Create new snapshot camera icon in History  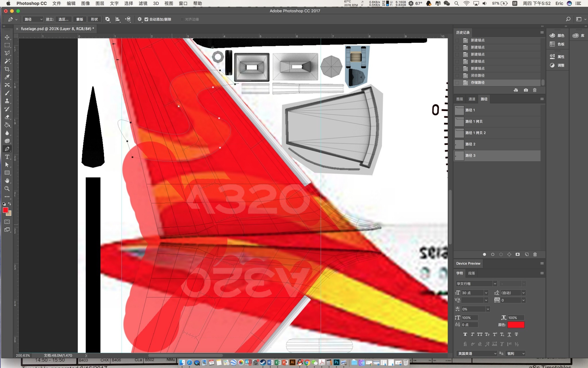pyautogui.click(x=526, y=90)
